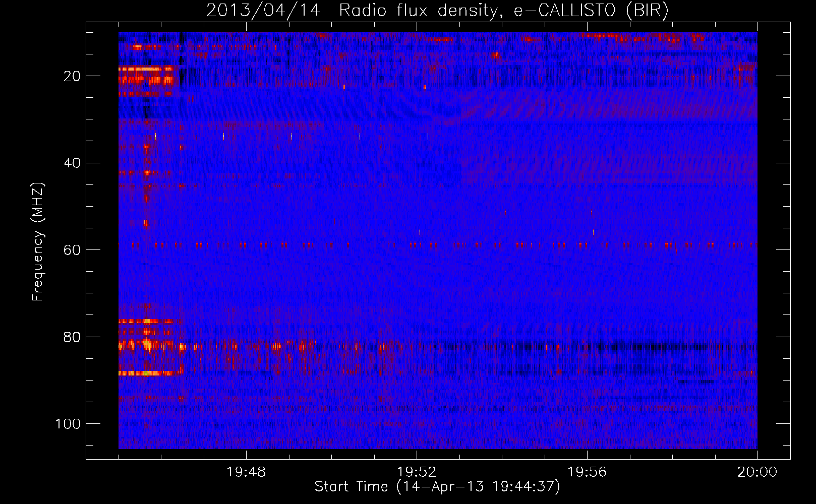Click the 100 MHz frequency tick label
816x504 pixels.
(x=68, y=424)
